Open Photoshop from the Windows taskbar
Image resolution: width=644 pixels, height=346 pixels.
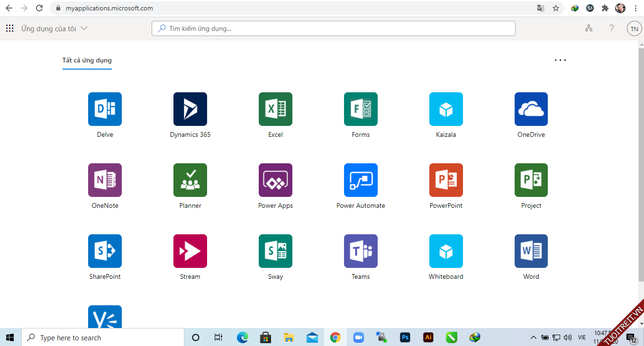tap(405, 337)
